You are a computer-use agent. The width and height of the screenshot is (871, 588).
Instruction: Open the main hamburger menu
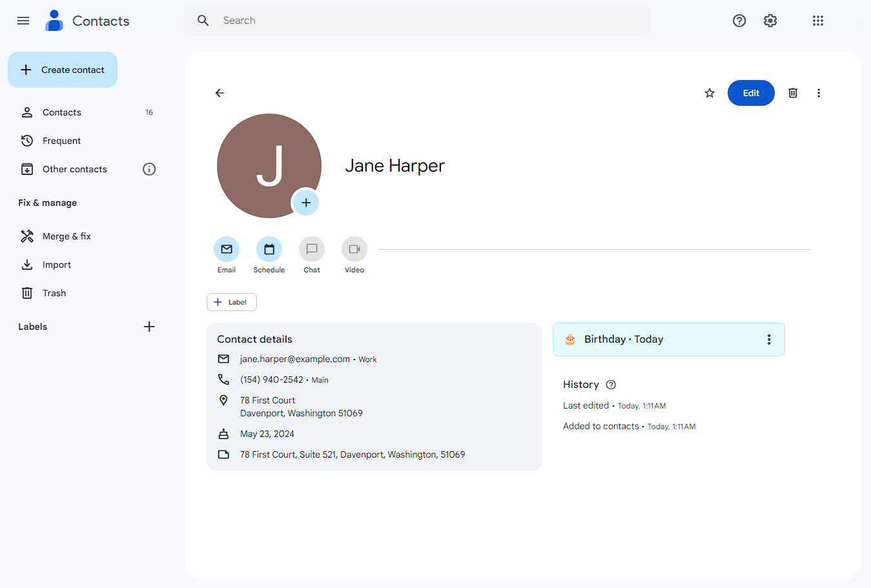coord(23,21)
